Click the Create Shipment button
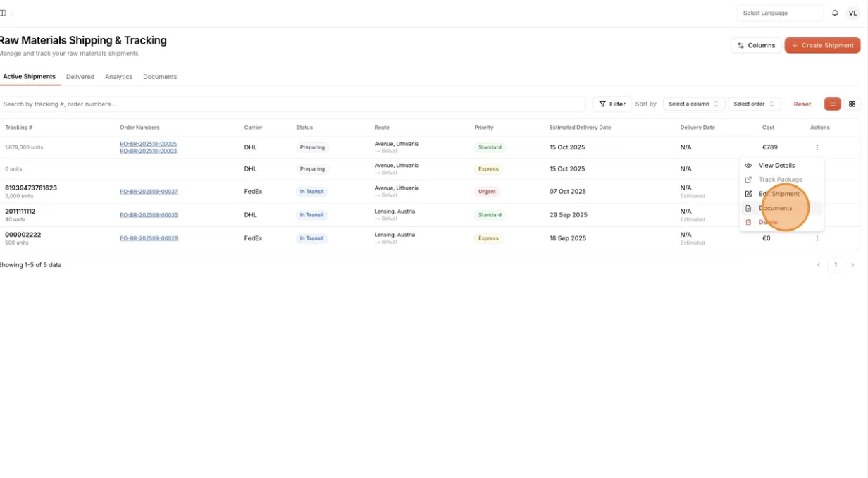Viewport: 868px width, 478px height. [822, 45]
